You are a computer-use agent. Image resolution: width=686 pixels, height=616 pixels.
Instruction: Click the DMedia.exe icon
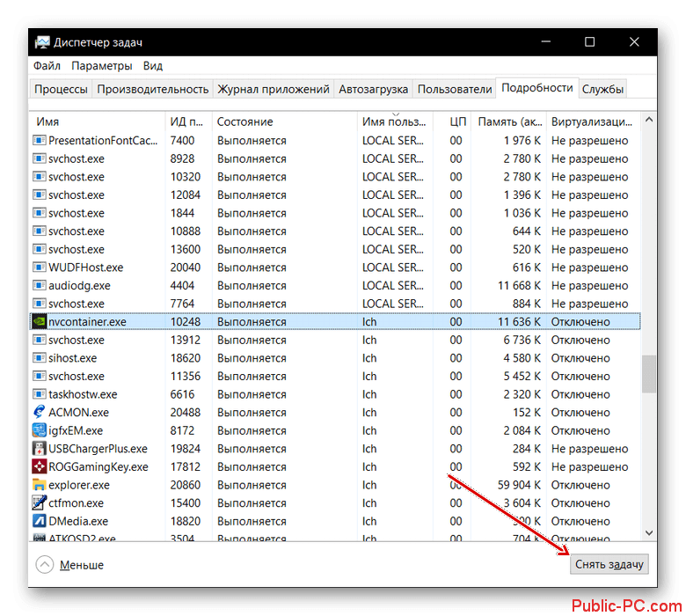(40, 522)
